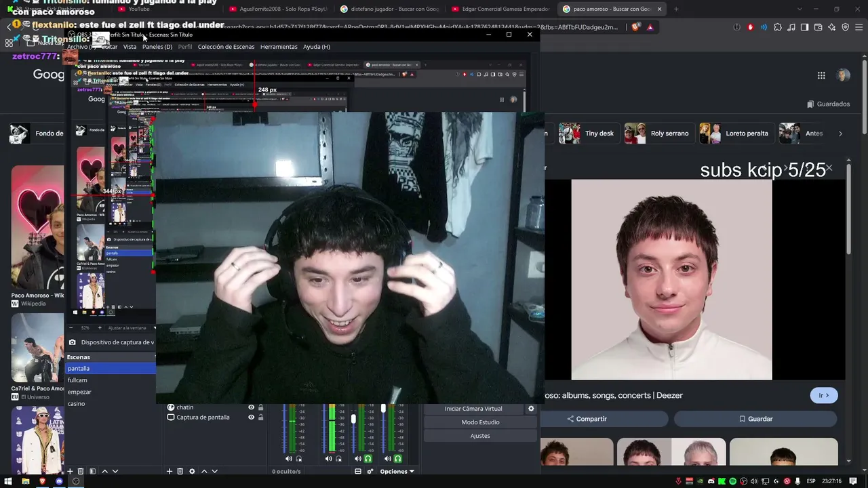The width and height of the screenshot is (868, 488).
Task: Open the Herramientas menu in OBS
Action: click(279, 47)
